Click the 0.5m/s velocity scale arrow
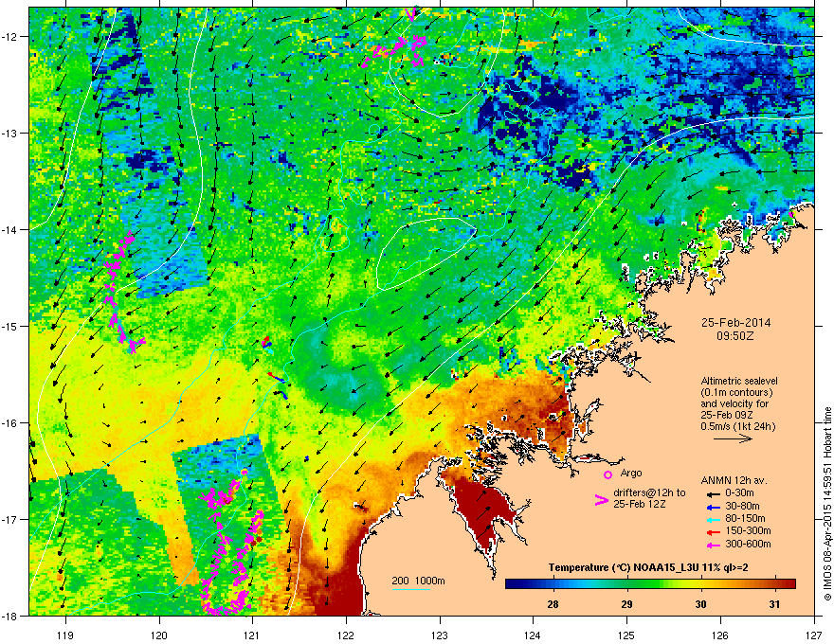 [x=733, y=438]
